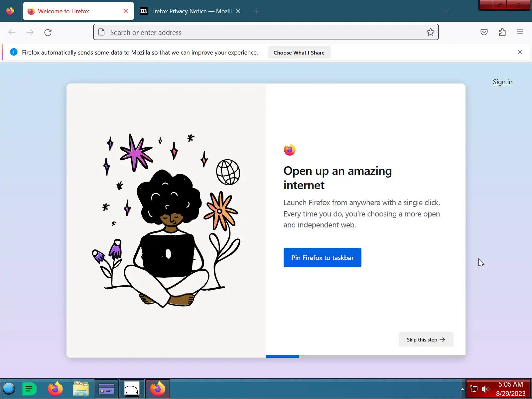Open the network status tray icon
The image size is (532, 399).
[x=474, y=389]
